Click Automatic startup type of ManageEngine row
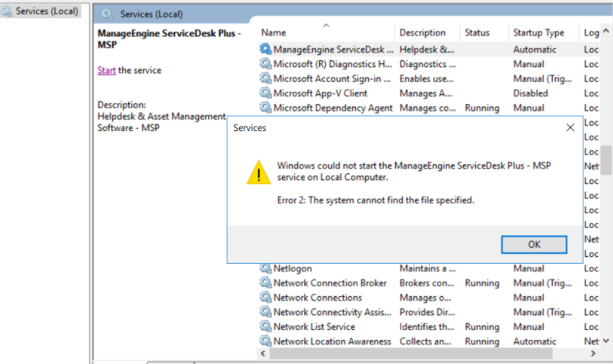Screen dimensions: 613x364 tap(535, 50)
